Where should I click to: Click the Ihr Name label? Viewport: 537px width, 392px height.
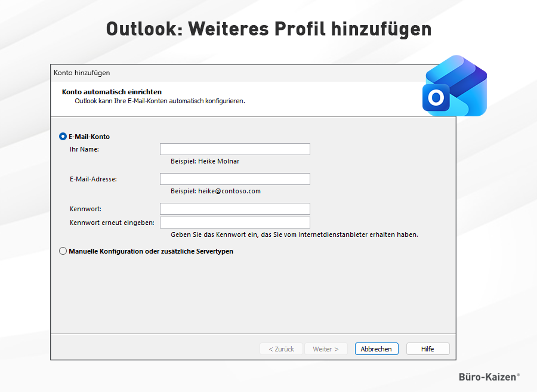pyautogui.click(x=84, y=149)
